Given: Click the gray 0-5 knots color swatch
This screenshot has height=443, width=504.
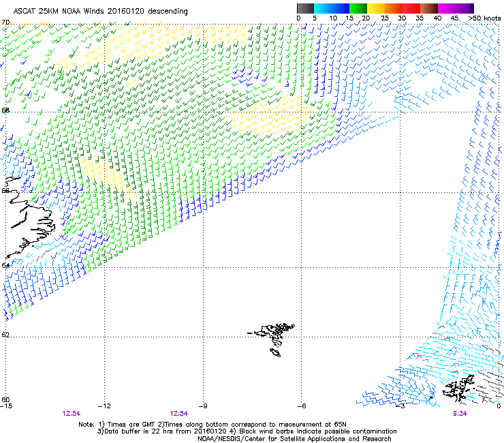Looking at the screenshot, I should coord(305,8).
